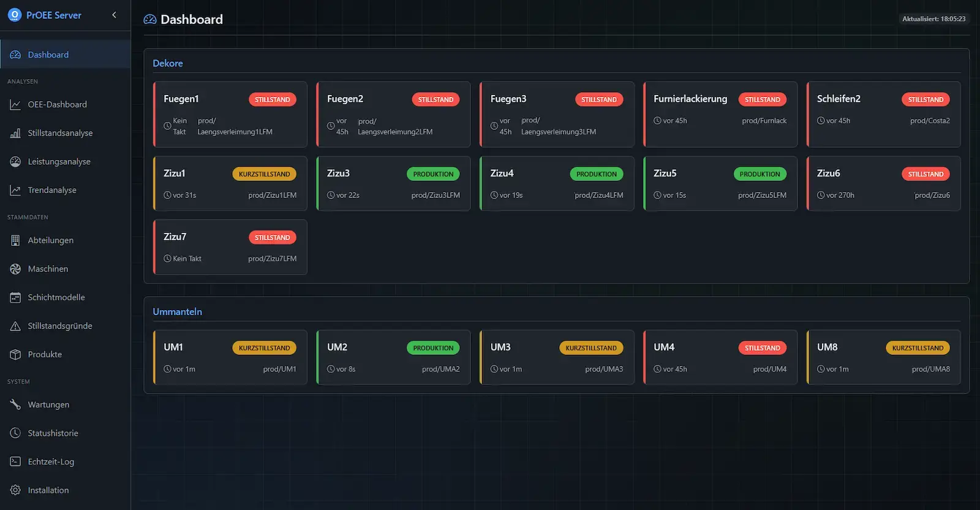
Task: Click the 'prod/Zizu7LFM' topic text
Action: [273, 259]
